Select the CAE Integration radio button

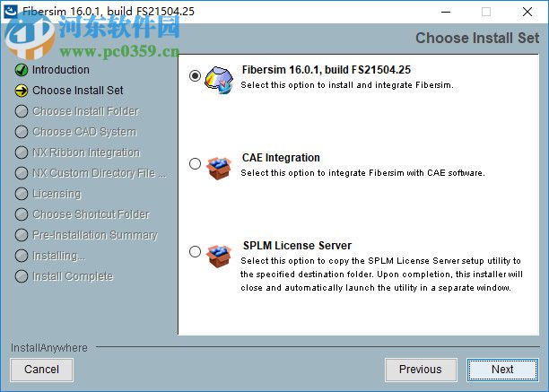pyautogui.click(x=195, y=163)
